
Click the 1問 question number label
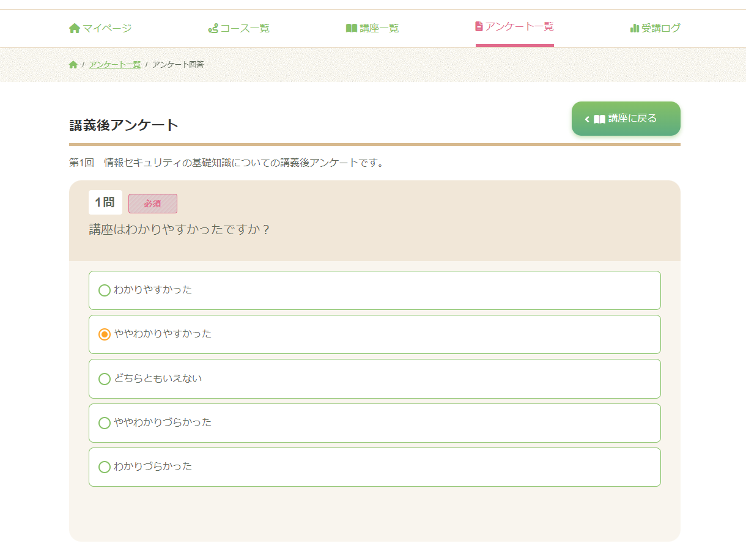pyautogui.click(x=105, y=202)
